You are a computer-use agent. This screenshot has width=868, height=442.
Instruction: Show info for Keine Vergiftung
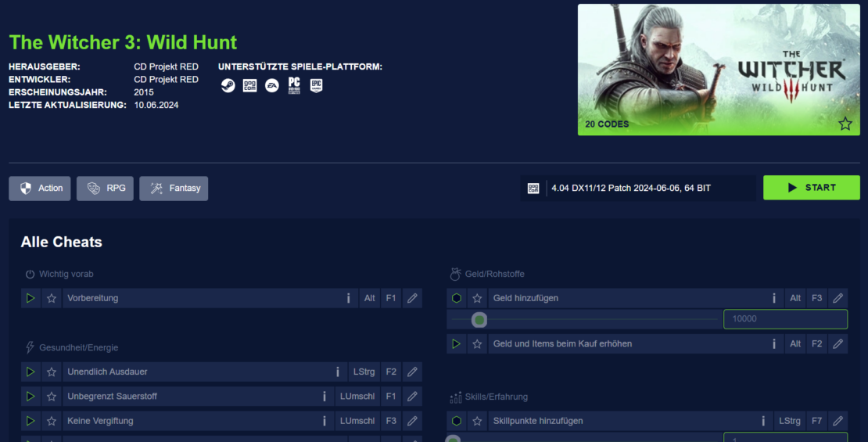tap(325, 420)
